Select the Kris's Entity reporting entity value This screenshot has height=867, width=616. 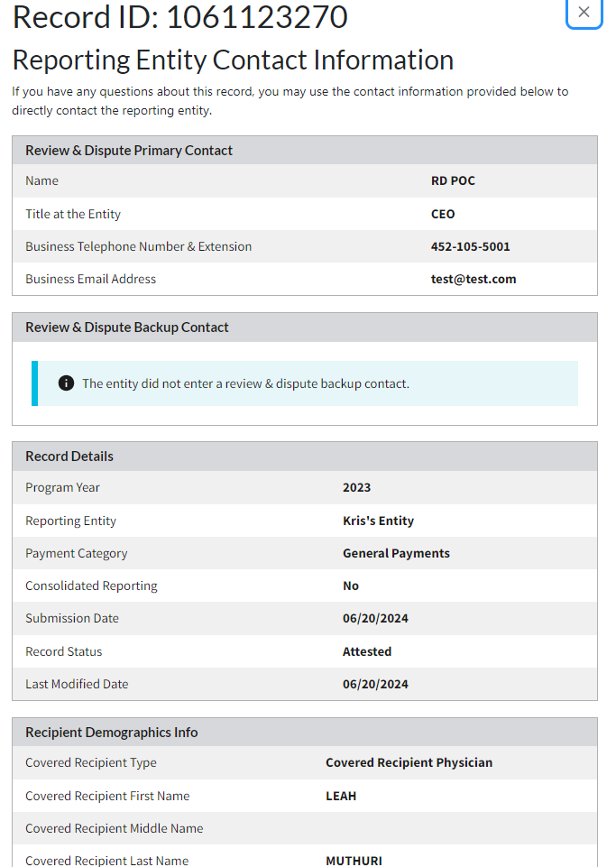click(x=378, y=521)
